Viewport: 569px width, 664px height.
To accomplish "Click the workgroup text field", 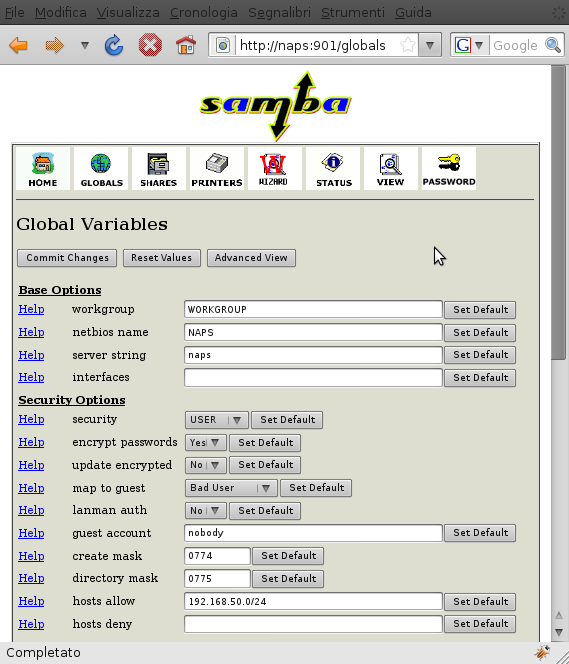I will (x=313, y=310).
